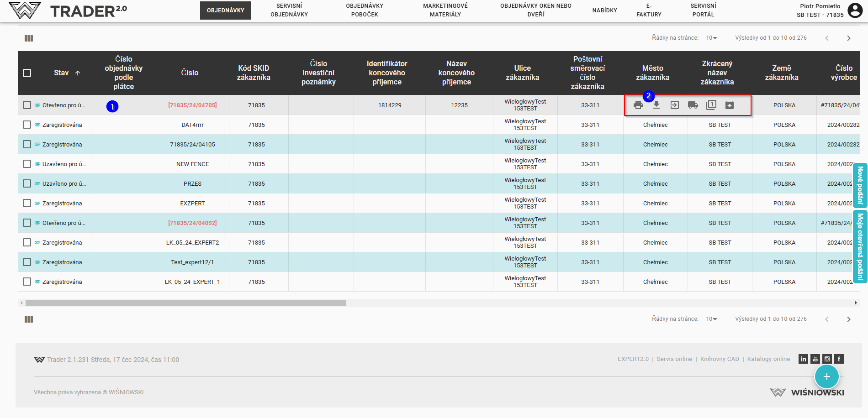Image resolution: width=868 pixels, height=418 pixels.
Task: Sort by the Stav column header arrow
Action: click(78, 73)
